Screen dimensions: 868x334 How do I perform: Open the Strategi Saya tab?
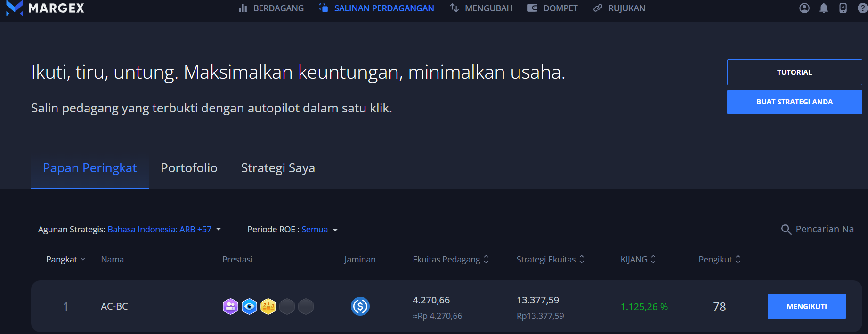[x=278, y=168]
